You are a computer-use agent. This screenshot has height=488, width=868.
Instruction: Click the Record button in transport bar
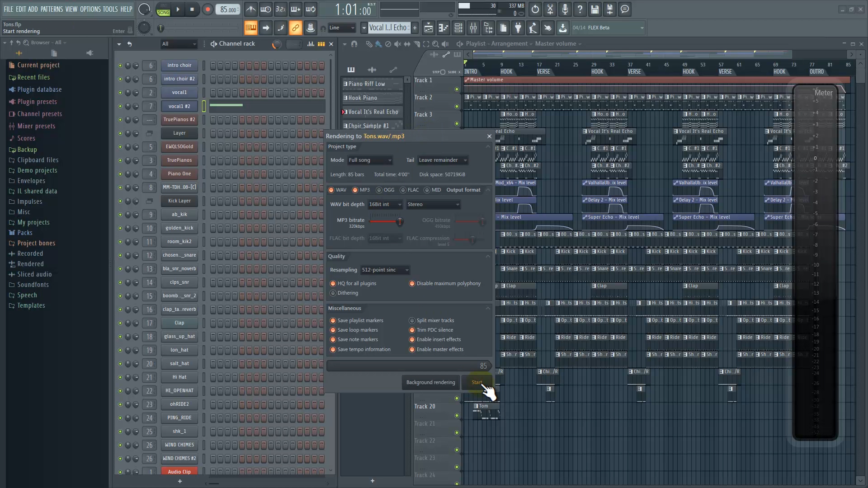[207, 9]
